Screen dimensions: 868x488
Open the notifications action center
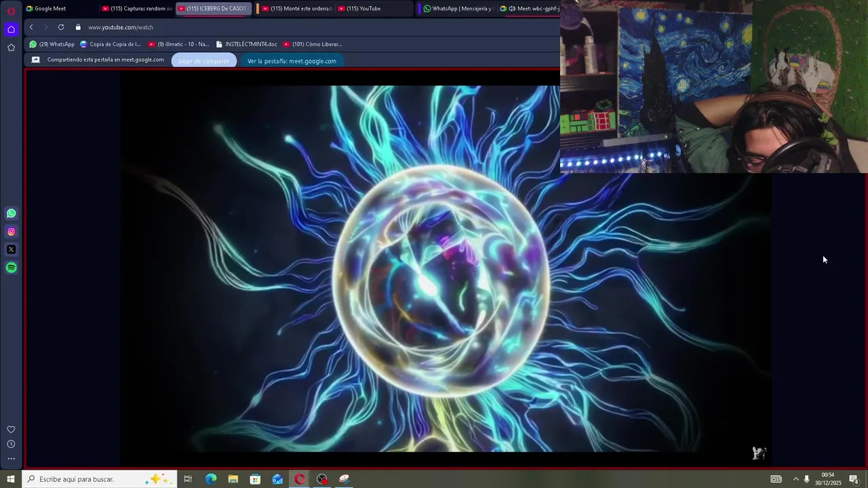pos(854,479)
